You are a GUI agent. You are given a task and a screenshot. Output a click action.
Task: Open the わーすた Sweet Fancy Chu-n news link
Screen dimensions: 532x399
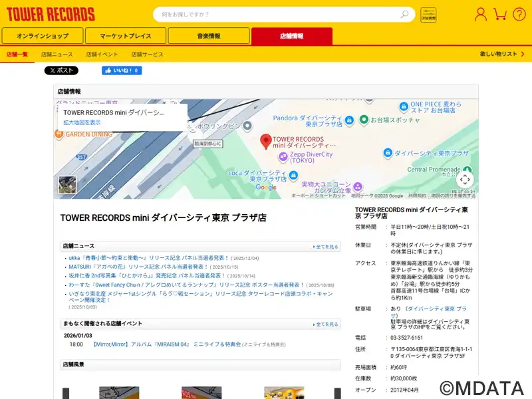pyautogui.click(x=186, y=285)
